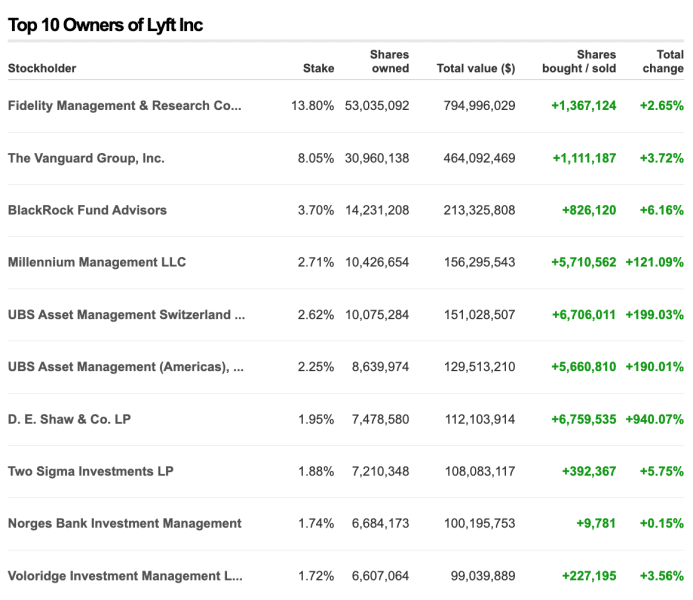Image resolution: width=693 pixels, height=600 pixels.
Task: Select Millennium's 2.71% stake value
Action: [x=316, y=262]
